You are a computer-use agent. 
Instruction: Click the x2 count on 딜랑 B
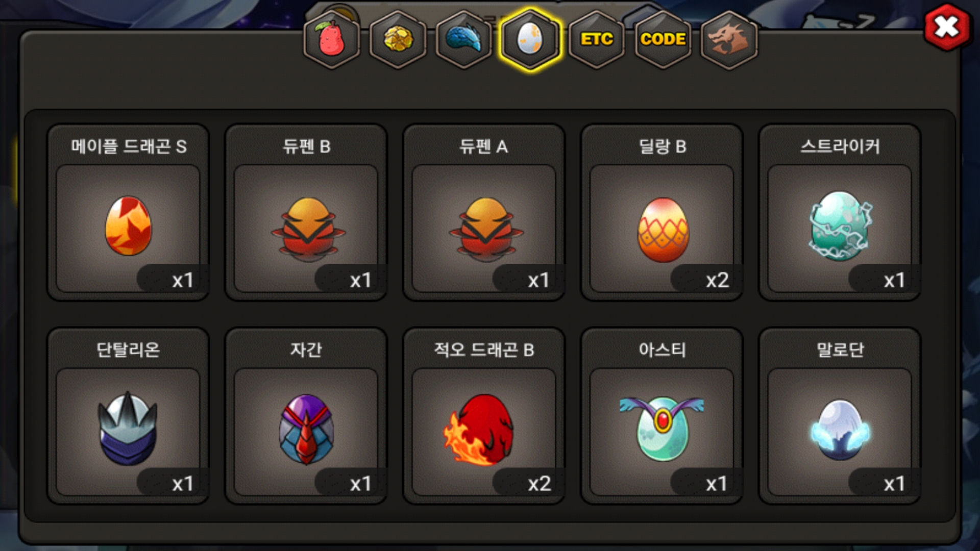[x=717, y=280]
